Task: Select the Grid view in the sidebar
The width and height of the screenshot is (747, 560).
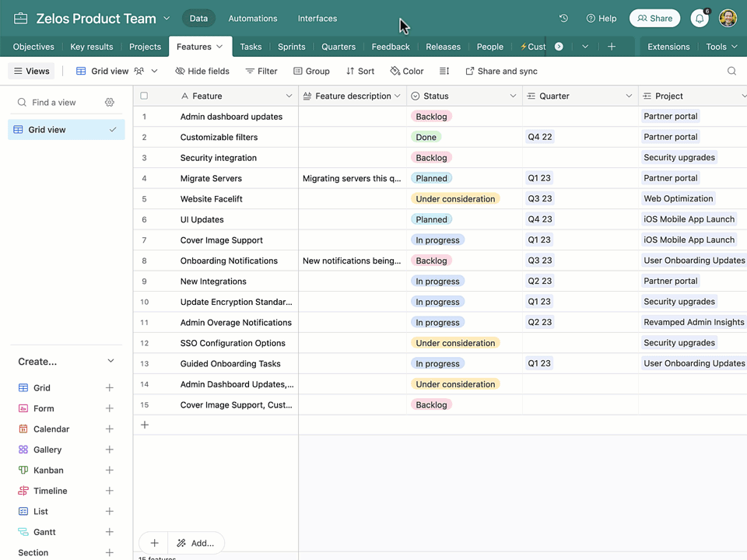Action: coord(47,130)
